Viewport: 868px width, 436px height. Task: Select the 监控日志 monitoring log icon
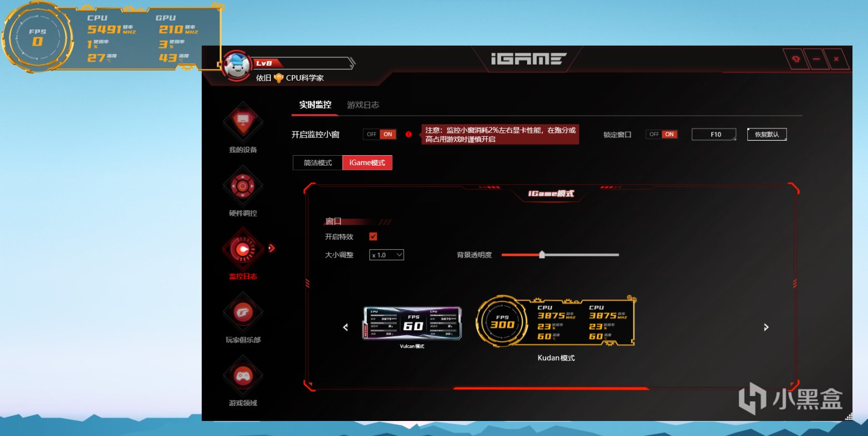243,249
